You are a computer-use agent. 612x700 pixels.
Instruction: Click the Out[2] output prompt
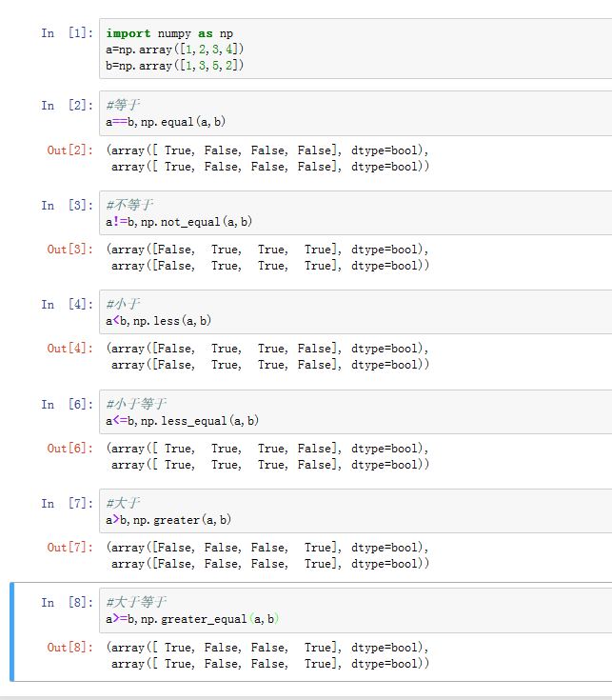click(70, 150)
